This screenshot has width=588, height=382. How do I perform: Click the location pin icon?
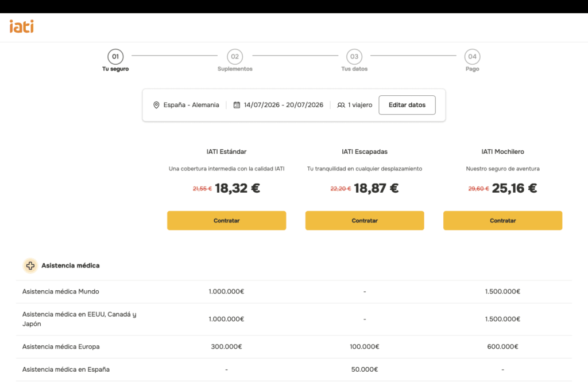[156, 105]
